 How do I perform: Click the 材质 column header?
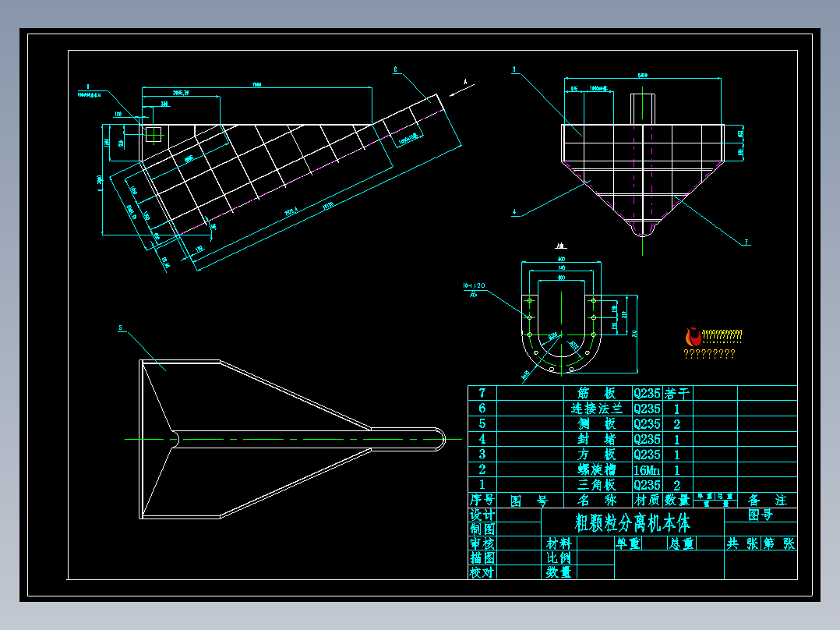[647, 501]
